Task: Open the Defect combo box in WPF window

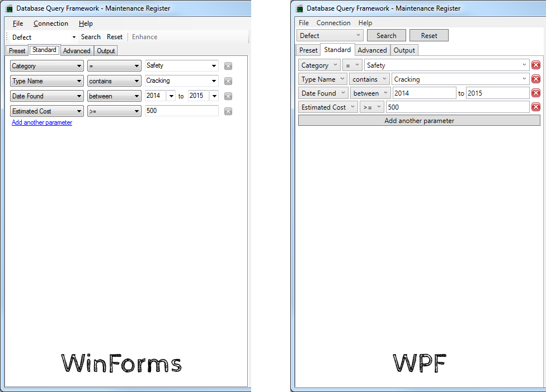Action: [330, 36]
